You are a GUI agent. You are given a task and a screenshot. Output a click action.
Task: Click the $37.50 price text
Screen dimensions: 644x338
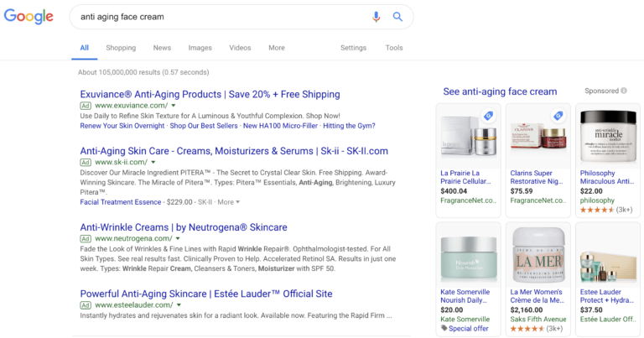[x=591, y=309]
